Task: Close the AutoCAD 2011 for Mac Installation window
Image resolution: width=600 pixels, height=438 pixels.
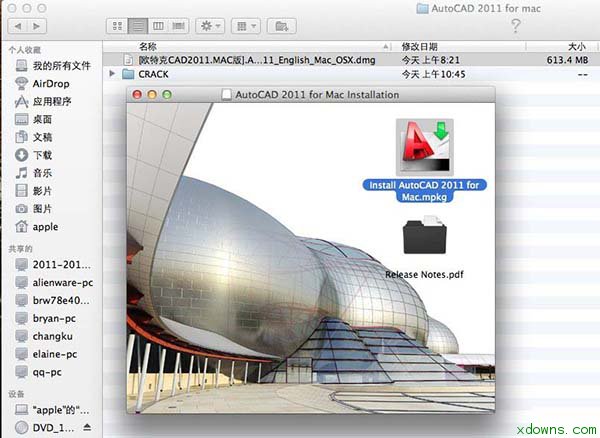Action: (x=137, y=94)
